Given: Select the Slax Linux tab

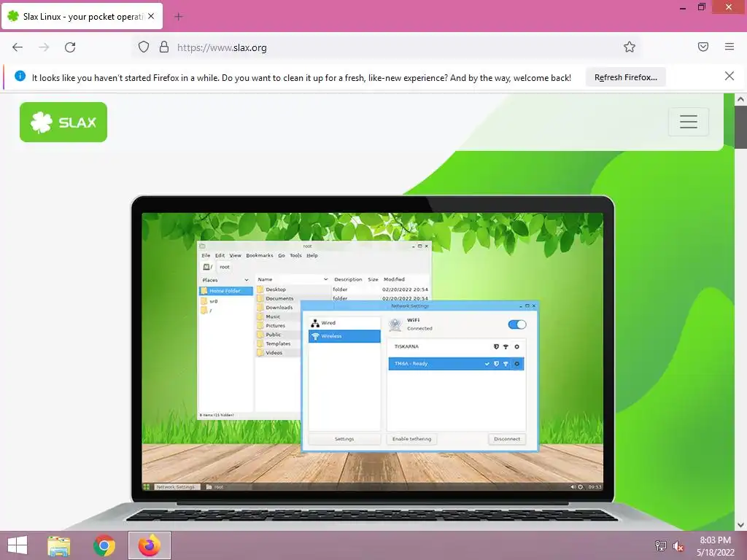Looking at the screenshot, I should coord(82,17).
